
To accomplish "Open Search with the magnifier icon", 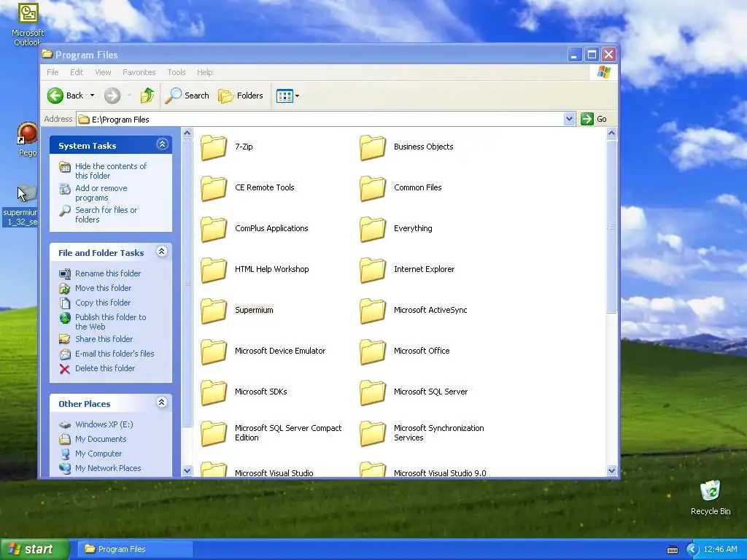I will [x=187, y=96].
